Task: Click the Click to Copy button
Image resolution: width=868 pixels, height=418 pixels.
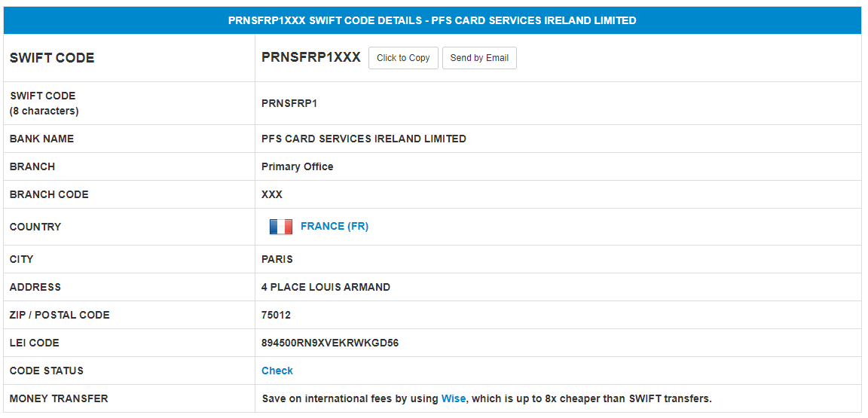Action: 403,58
